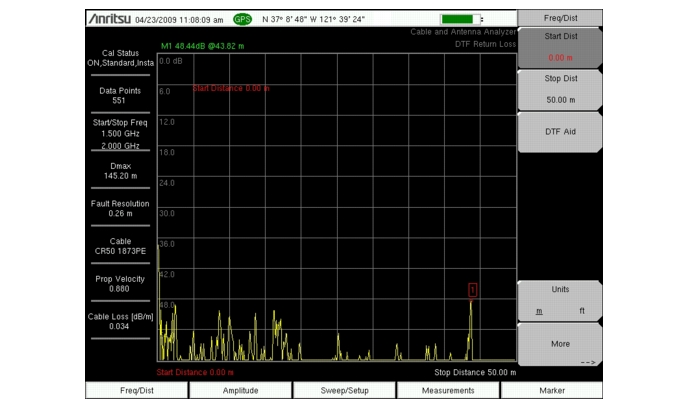689x408 pixels.
Task: Select the Start Dist softkey
Action: [560, 47]
